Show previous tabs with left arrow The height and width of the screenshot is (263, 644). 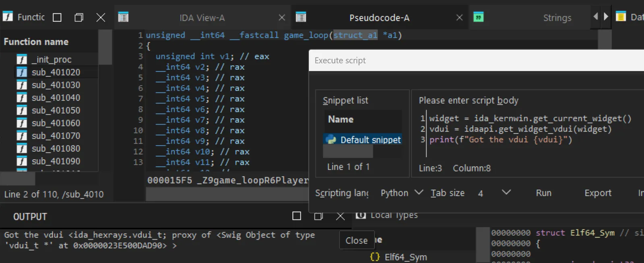click(x=596, y=17)
